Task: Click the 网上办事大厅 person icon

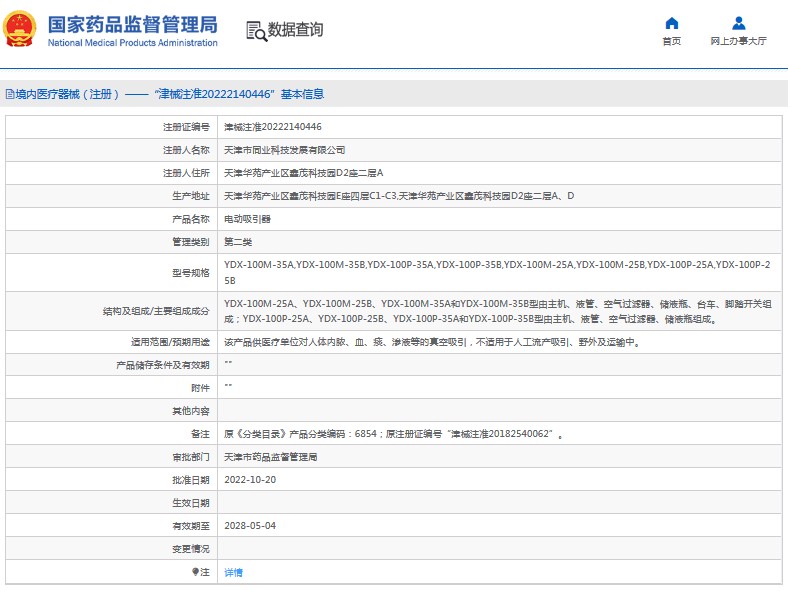Action: pyautogui.click(x=738, y=23)
